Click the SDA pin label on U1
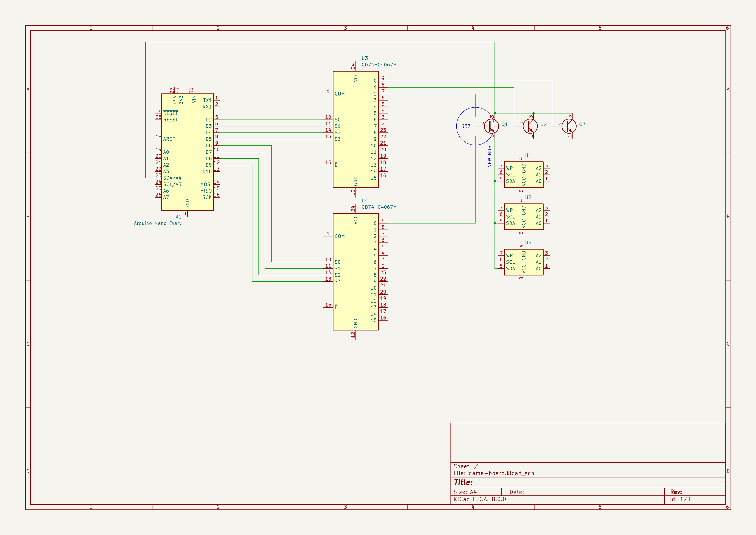 pos(510,181)
